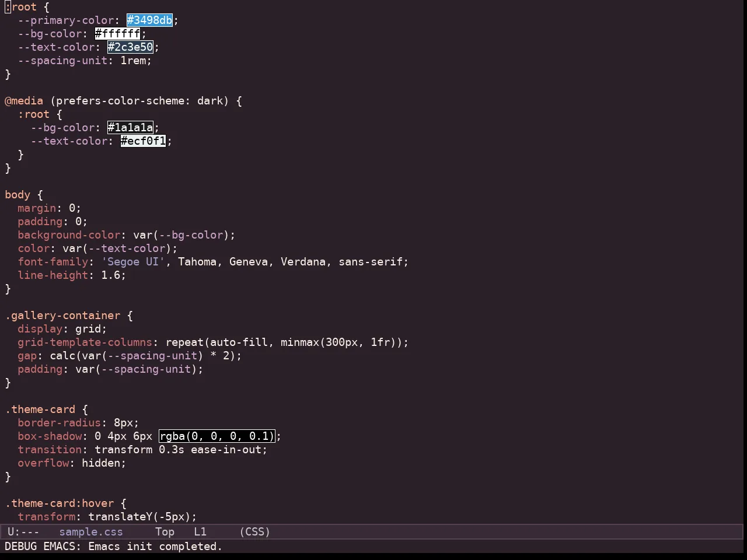The image size is (747, 560).
Task: Click the L1 line number indicator
Action: tap(200, 532)
